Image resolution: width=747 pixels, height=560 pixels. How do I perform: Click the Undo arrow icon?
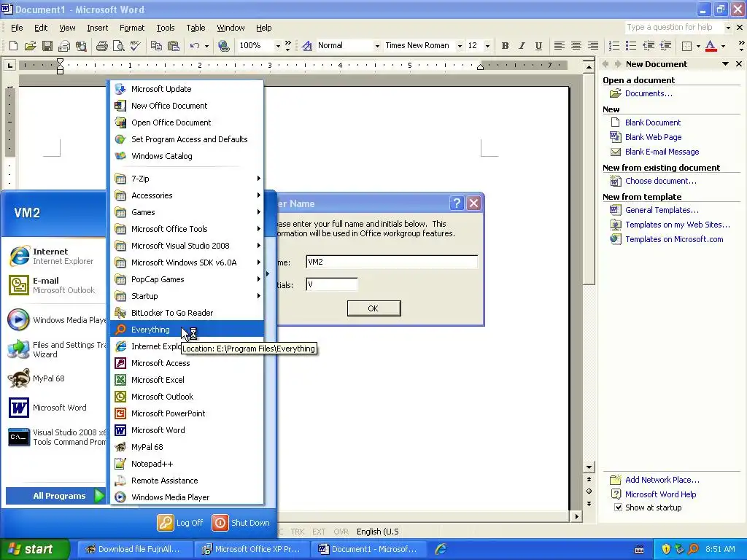194,46
